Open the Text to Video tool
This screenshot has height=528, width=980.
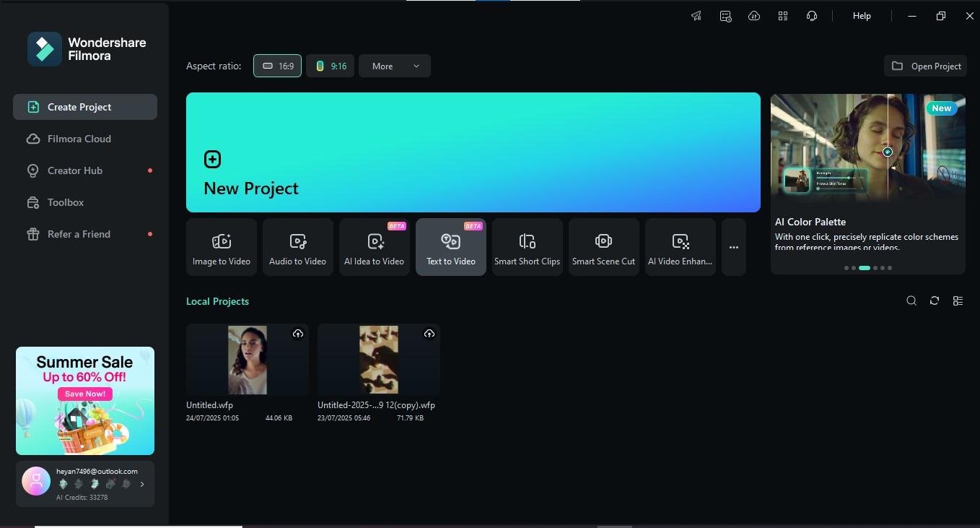[451, 247]
